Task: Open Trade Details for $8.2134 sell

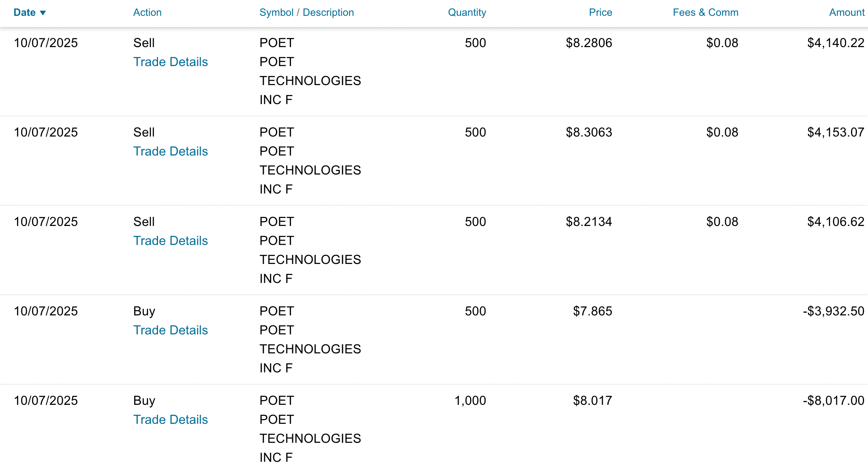Action: [x=170, y=241]
